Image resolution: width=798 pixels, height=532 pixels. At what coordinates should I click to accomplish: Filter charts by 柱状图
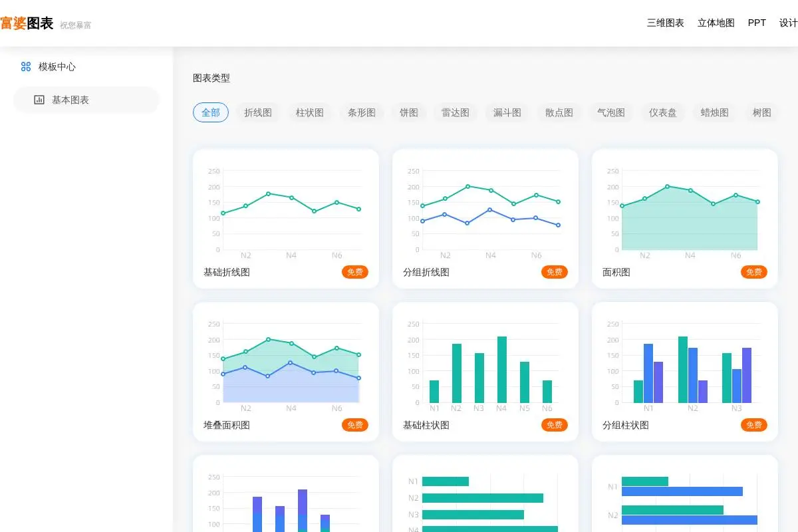310,112
